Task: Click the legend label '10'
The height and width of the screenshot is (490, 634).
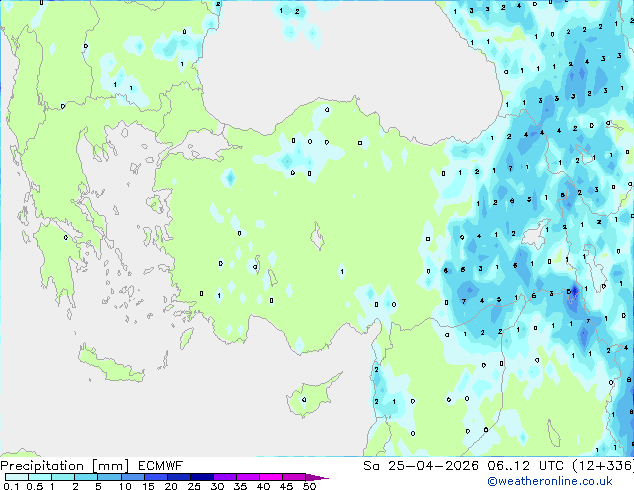Action: coord(125,486)
